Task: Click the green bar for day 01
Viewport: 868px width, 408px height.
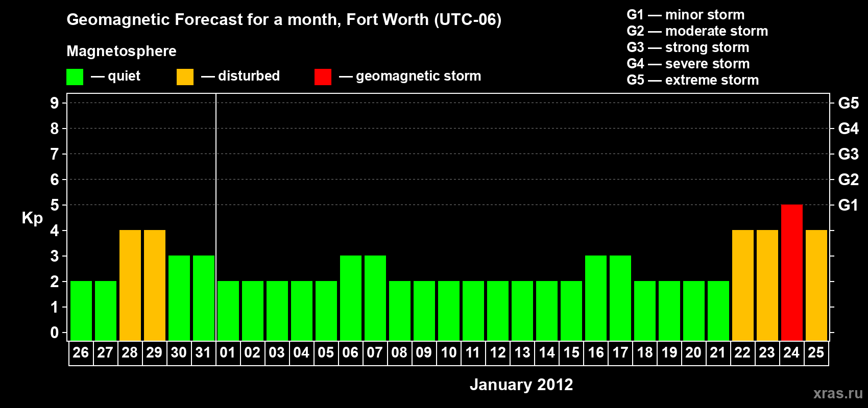Action: click(x=228, y=311)
